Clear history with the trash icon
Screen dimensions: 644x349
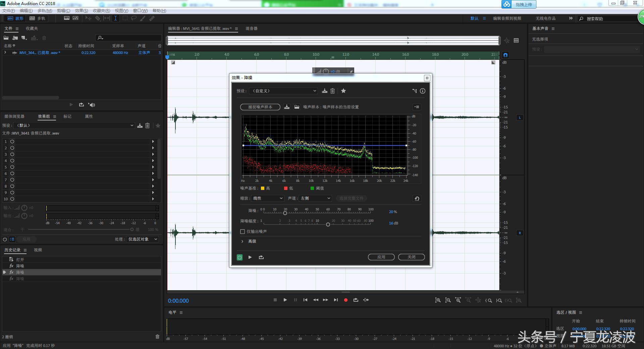coord(157,337)
